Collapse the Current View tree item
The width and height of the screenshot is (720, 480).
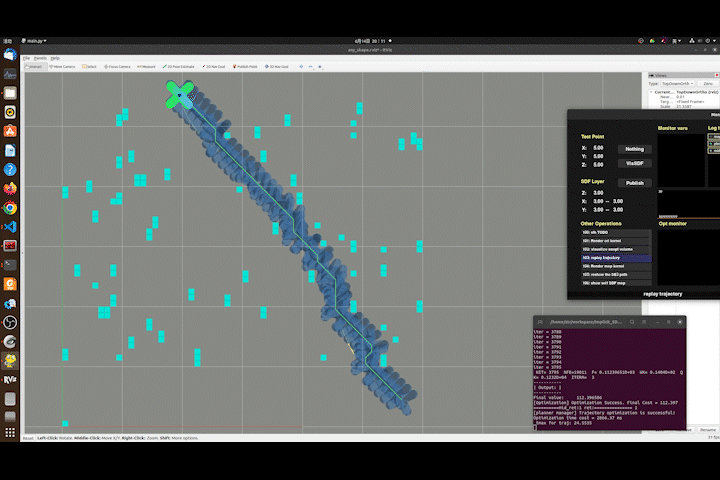651,92
